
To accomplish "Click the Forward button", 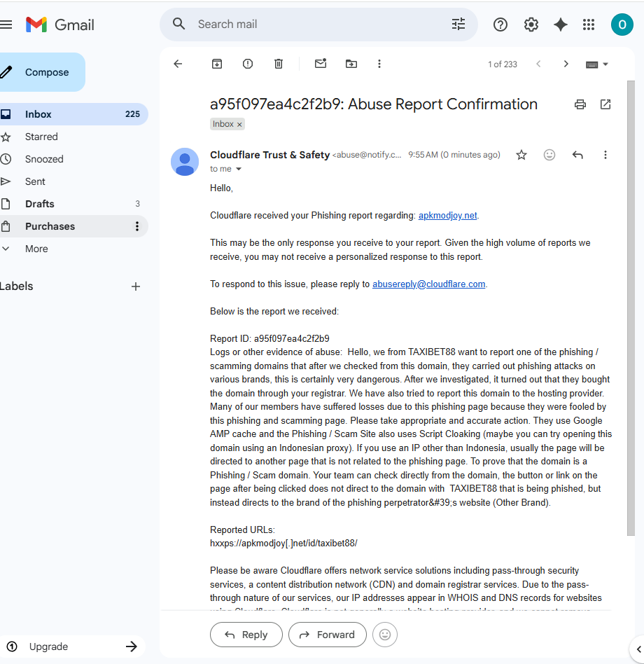I will click(x=328, y=635).
